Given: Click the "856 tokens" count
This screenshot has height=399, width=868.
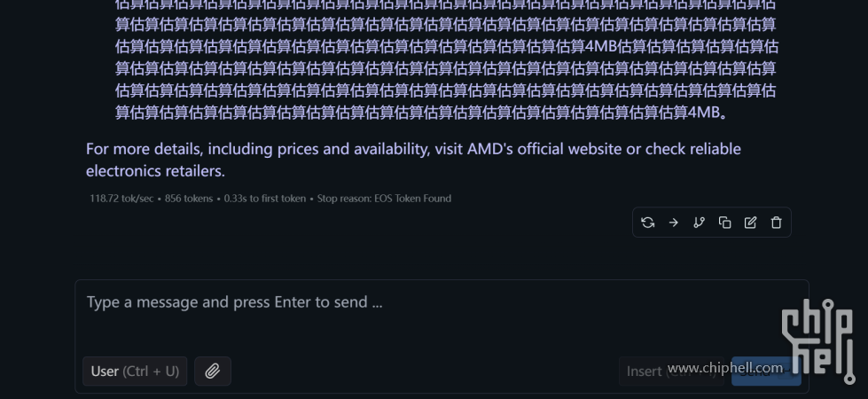Looking at the screenshot, I should (x=190, y=199).
